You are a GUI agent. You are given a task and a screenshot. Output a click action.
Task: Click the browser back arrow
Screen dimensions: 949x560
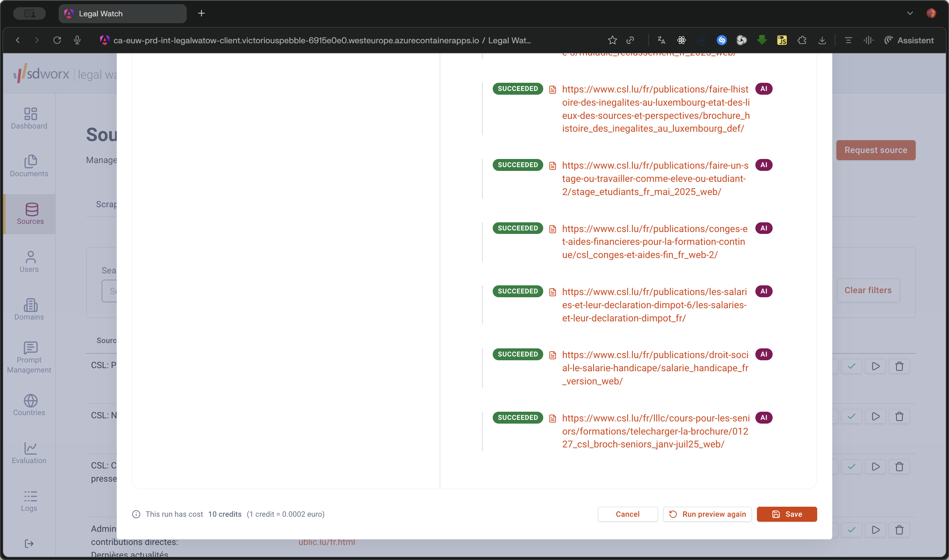17,40
